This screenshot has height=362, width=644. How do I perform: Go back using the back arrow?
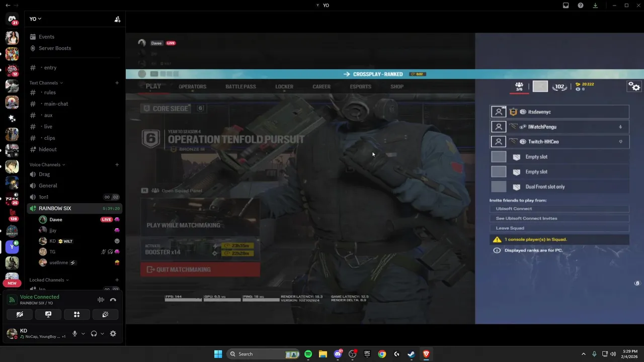pos(8,5)
